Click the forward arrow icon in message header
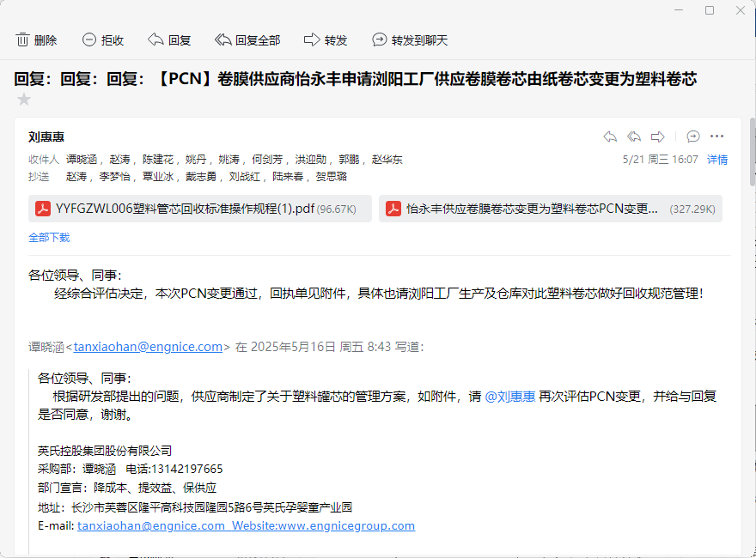 tap(658, 136)
